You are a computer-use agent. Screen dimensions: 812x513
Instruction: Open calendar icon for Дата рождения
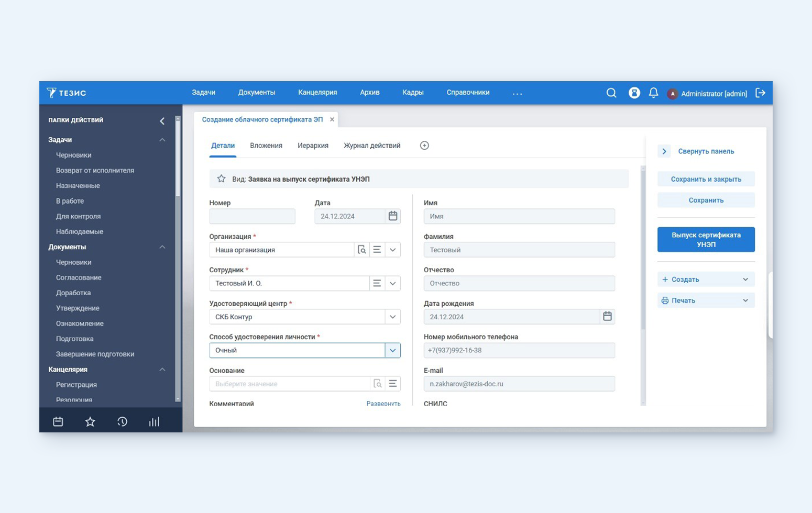pyautogui.click(x=607, y=317)
